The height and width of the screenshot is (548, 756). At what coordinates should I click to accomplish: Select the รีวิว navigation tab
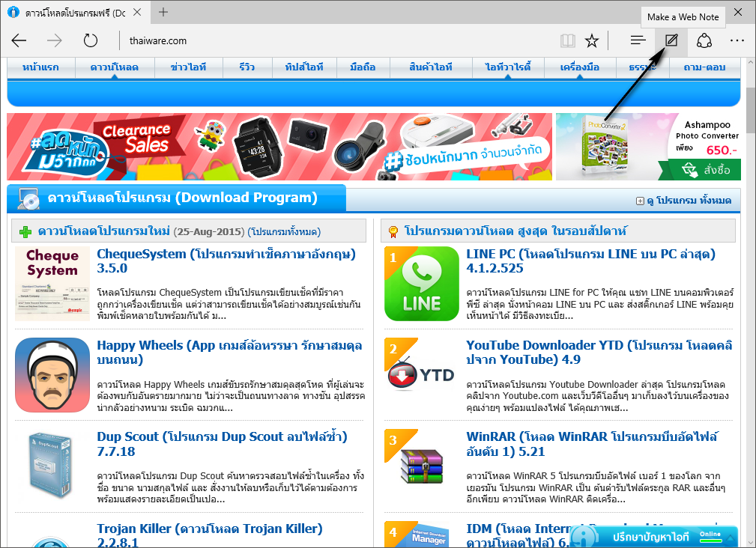click(x=247, y=67)
